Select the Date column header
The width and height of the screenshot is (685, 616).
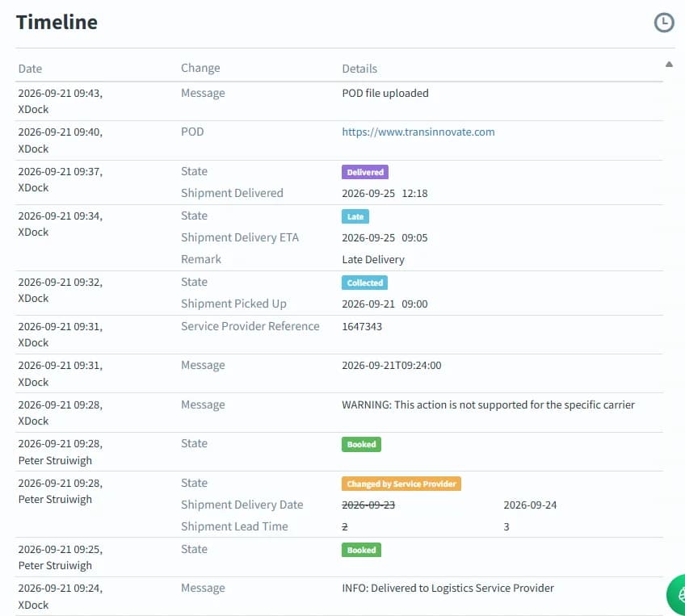(x=30, y=69)
